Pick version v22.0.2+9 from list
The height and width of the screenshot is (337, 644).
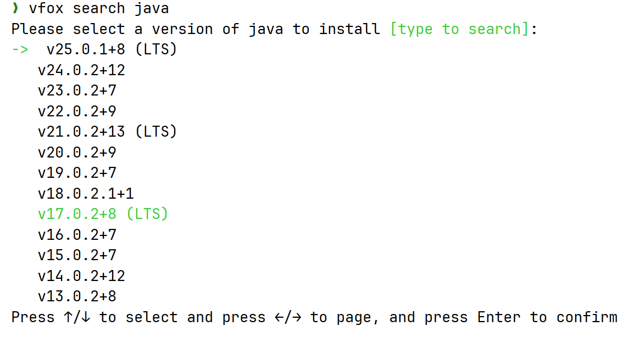(x=77, y=111)
